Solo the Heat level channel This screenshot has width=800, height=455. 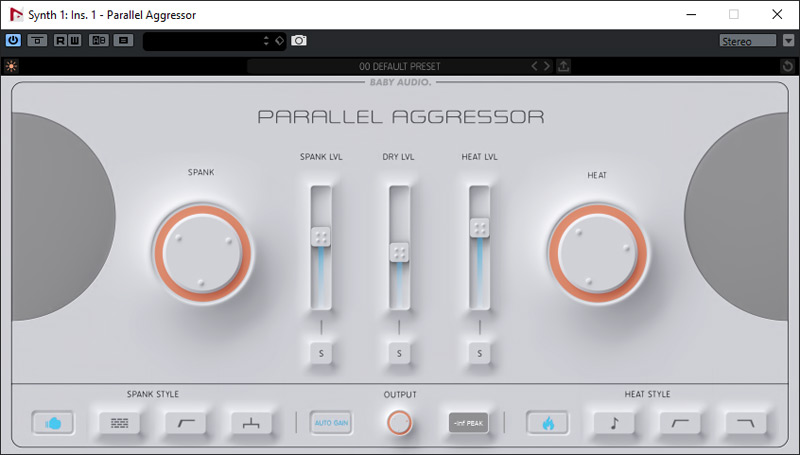coord(480,353)
